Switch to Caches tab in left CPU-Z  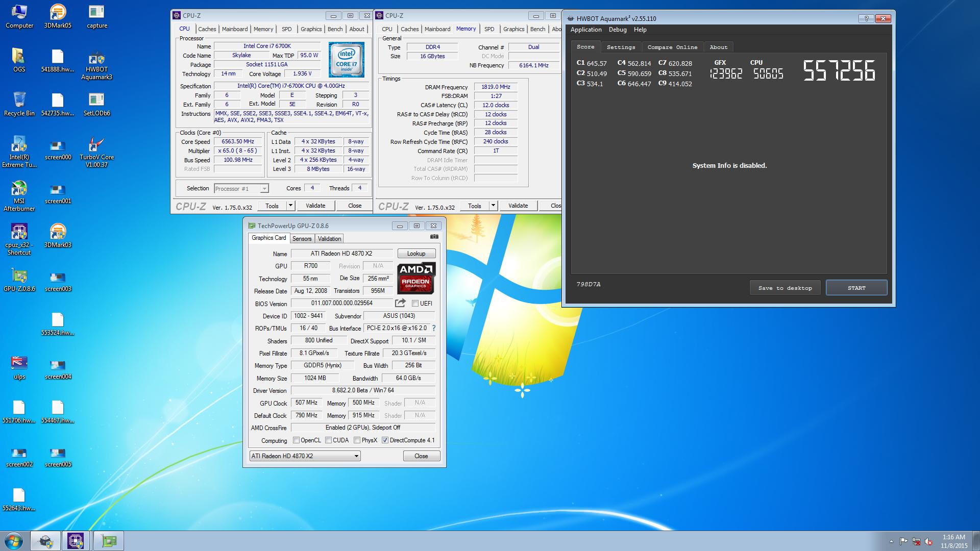pos(207,29)
